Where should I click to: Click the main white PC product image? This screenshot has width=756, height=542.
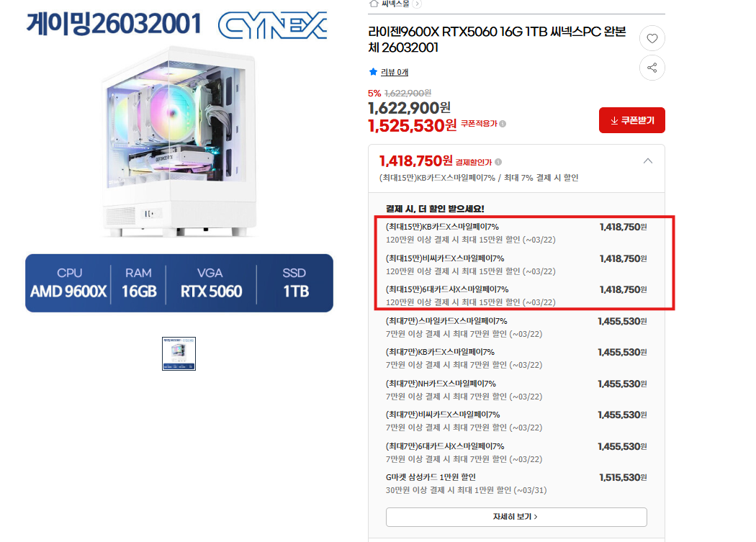pyautogui.click(x=179, y=143)
